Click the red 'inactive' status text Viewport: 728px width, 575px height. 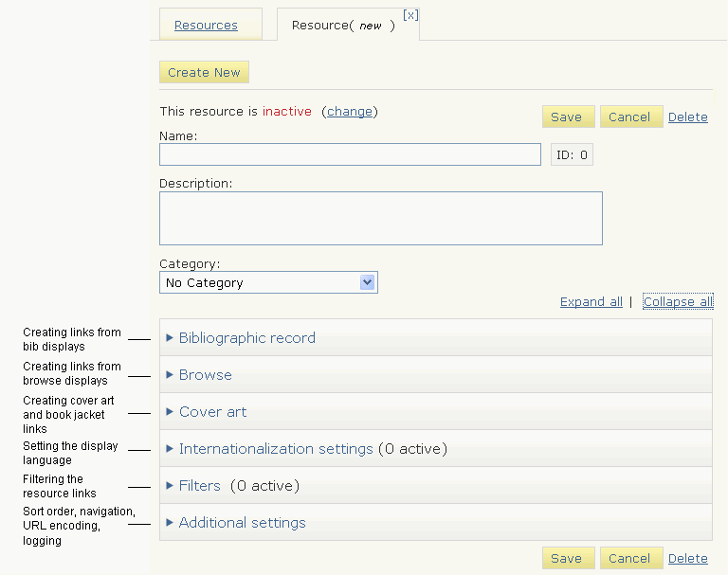click(x=287, y=112)
